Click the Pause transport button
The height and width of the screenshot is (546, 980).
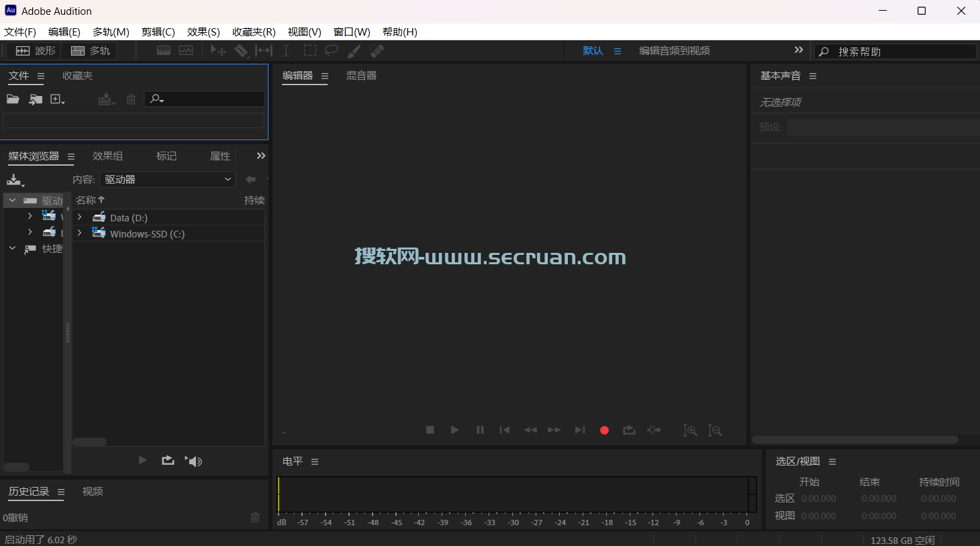pyautogui.click(x=480, y=430)
